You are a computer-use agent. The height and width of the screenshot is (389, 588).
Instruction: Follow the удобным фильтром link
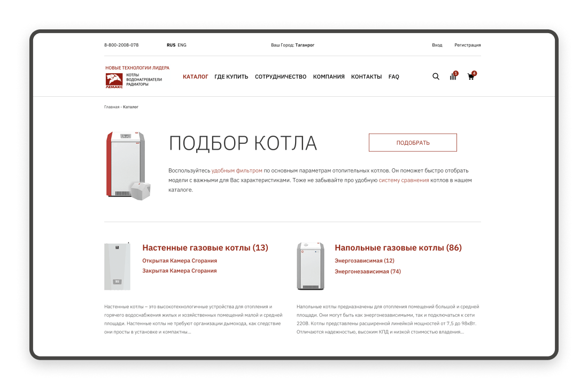click(x=237, y=170)
